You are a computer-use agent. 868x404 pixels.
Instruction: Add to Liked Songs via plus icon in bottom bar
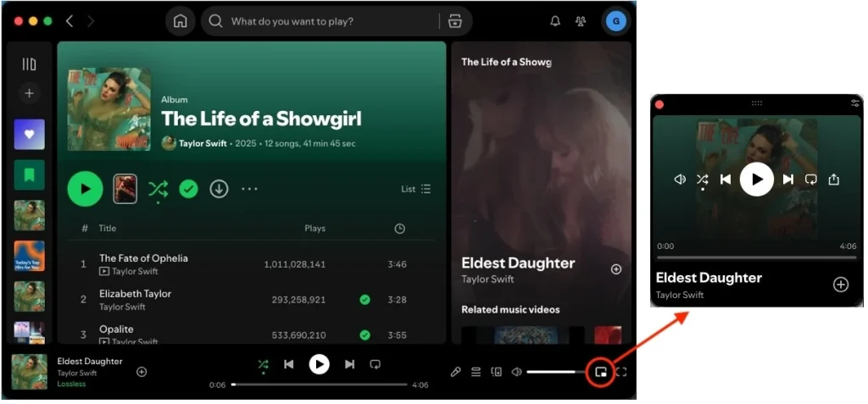[x=142, y=372]
